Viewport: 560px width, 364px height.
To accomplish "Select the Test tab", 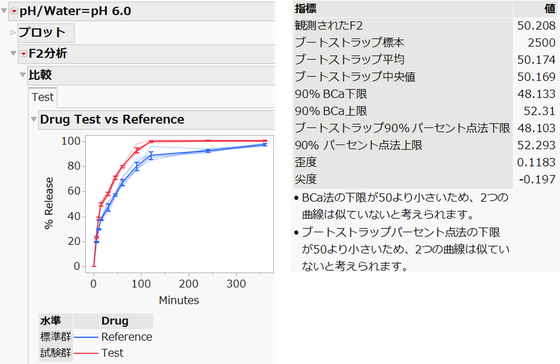I will (x=42, y=97).
